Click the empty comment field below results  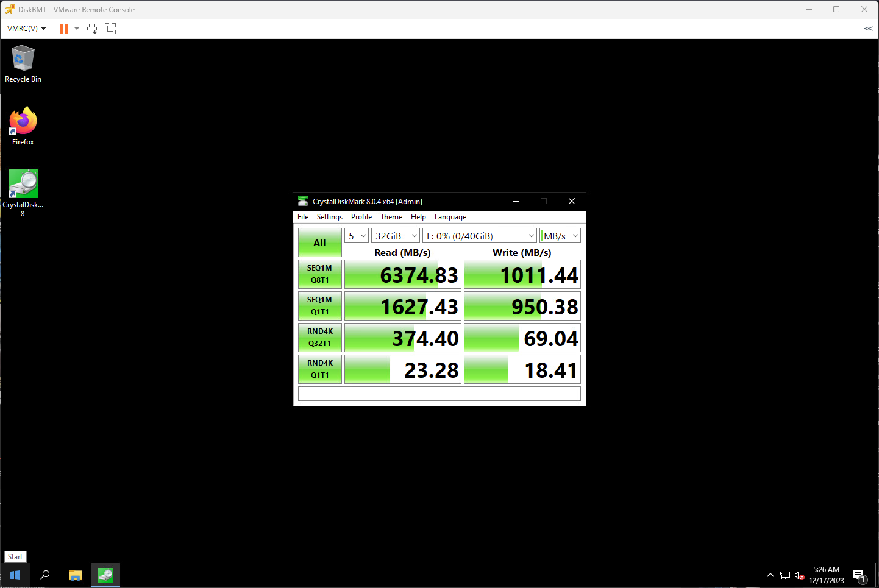coord(439,394)
